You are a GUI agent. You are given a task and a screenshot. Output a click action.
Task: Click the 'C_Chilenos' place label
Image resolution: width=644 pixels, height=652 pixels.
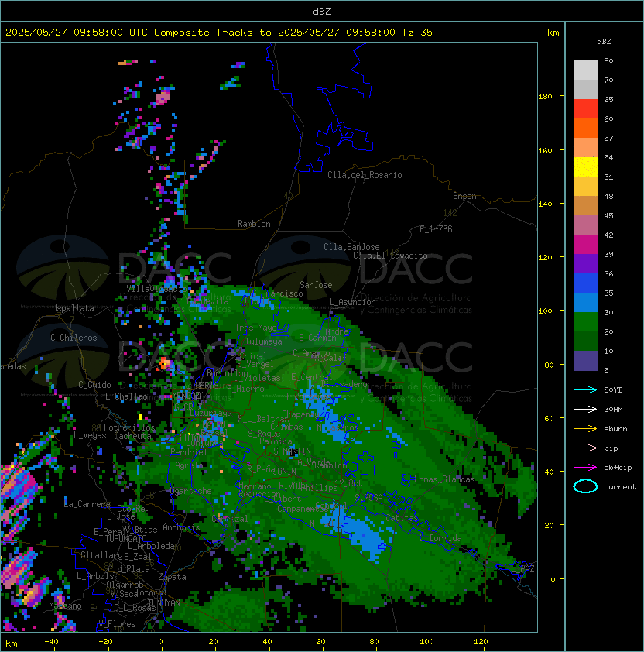[74, 338]
